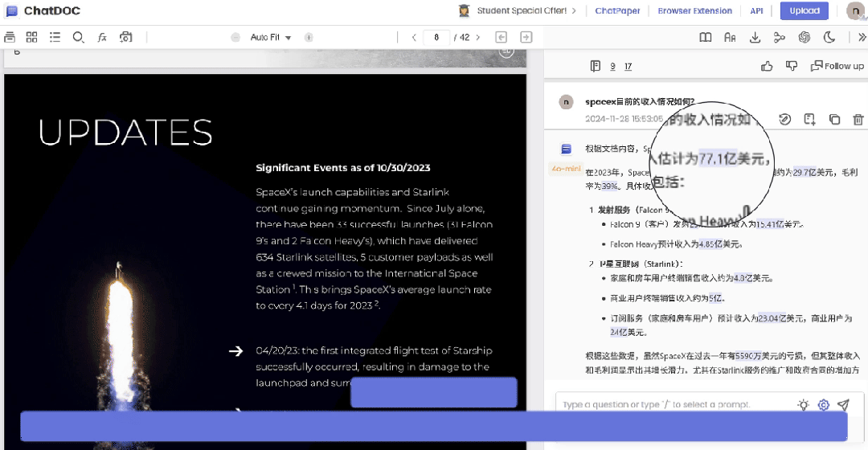Screen dimensions: 868x450
Task: Click the highlighted 29.7亿 value
Action: tap(805, 173)
